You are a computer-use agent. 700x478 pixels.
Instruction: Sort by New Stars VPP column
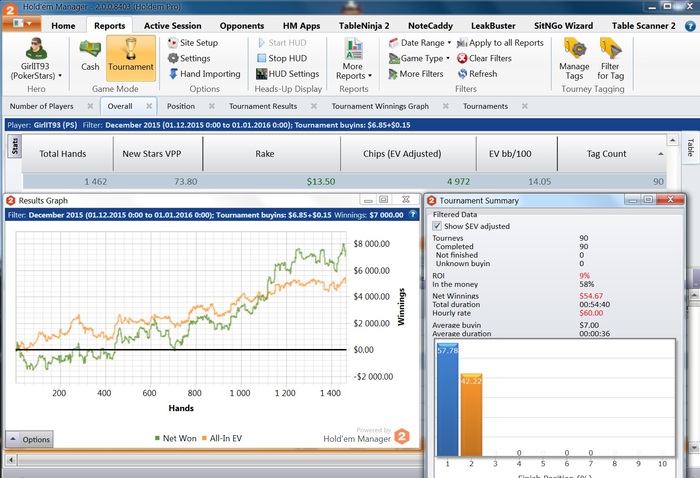[x=158, y=154]
